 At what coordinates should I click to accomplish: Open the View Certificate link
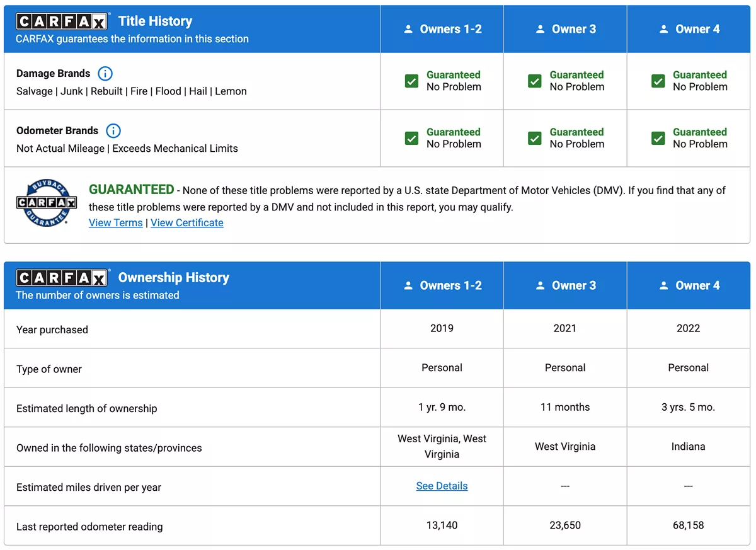[187, 222]
